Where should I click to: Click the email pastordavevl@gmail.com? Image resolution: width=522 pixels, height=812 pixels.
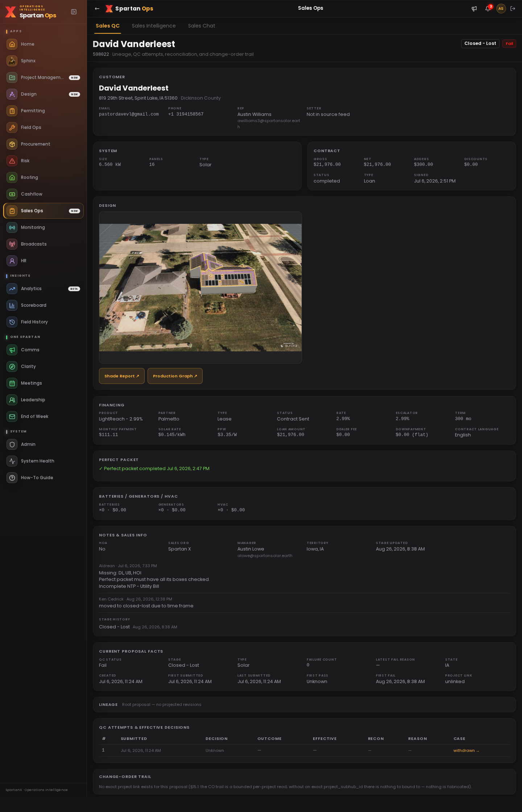pyautogui.click(x=129, y=114)
